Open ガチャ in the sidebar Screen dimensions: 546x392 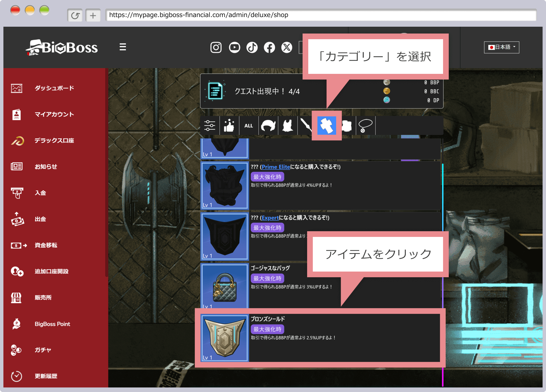[43, 350]
